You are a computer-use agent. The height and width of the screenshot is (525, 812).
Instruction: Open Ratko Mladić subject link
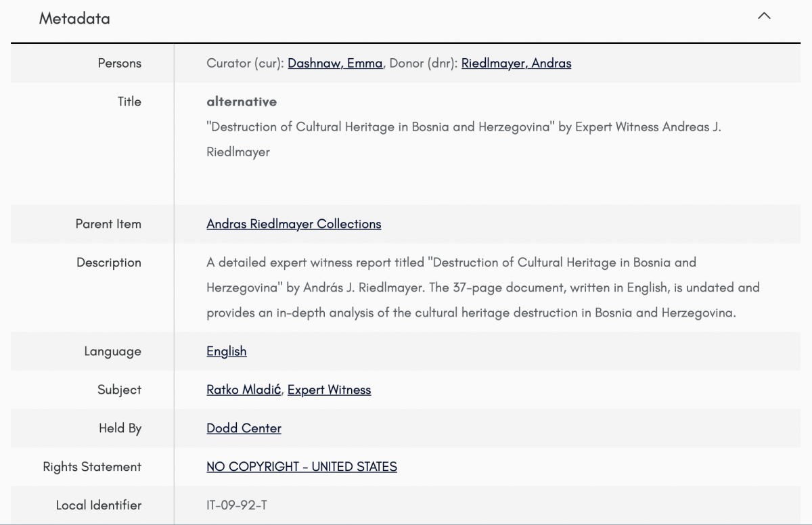[244, 390]
